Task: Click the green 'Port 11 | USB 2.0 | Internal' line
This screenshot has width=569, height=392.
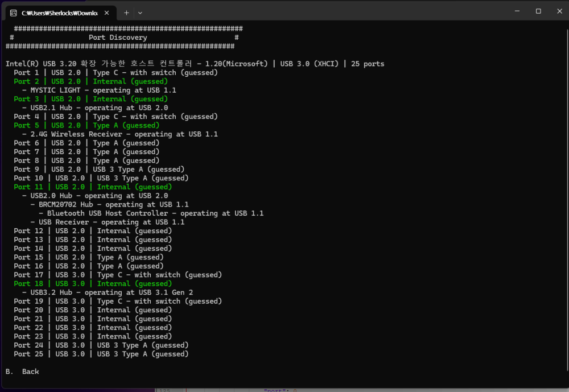Action: click(x=93, y=187)
